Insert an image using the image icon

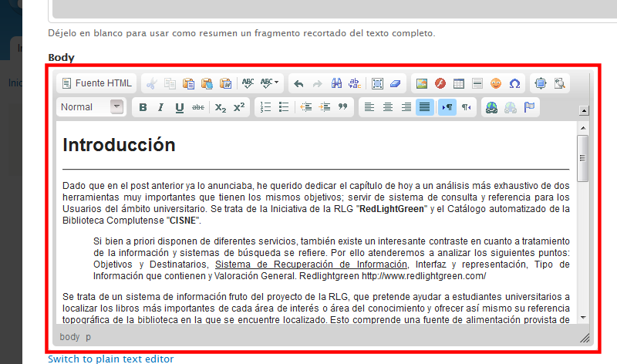pyautogui.click(x=421, y=83)
